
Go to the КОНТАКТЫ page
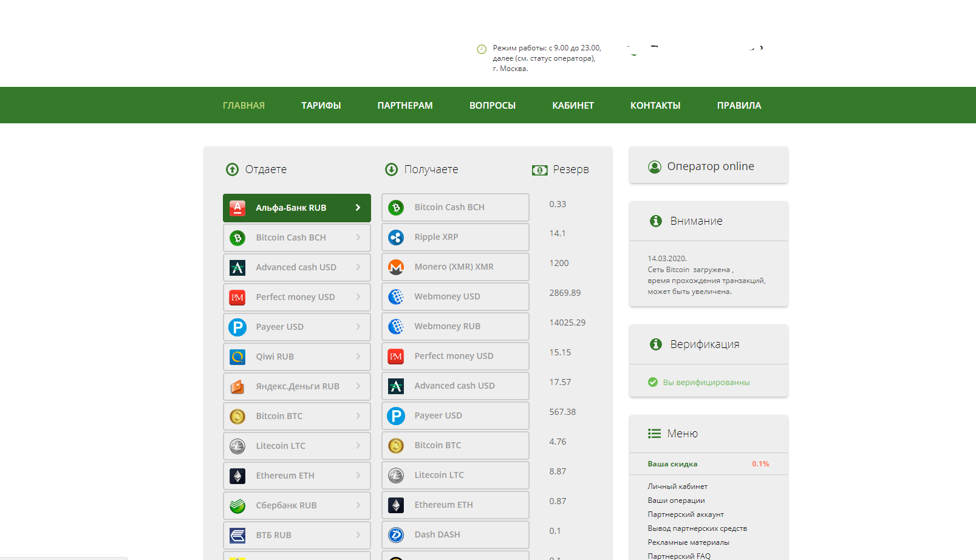pos(655,106)
